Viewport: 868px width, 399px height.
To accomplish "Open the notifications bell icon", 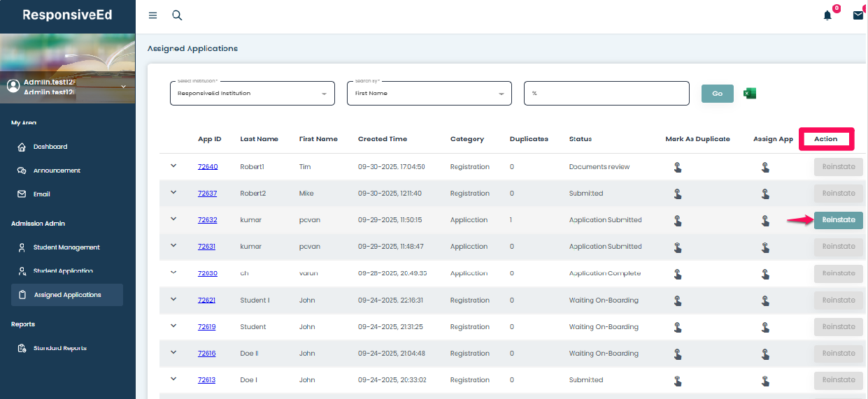I will [827, 15].
